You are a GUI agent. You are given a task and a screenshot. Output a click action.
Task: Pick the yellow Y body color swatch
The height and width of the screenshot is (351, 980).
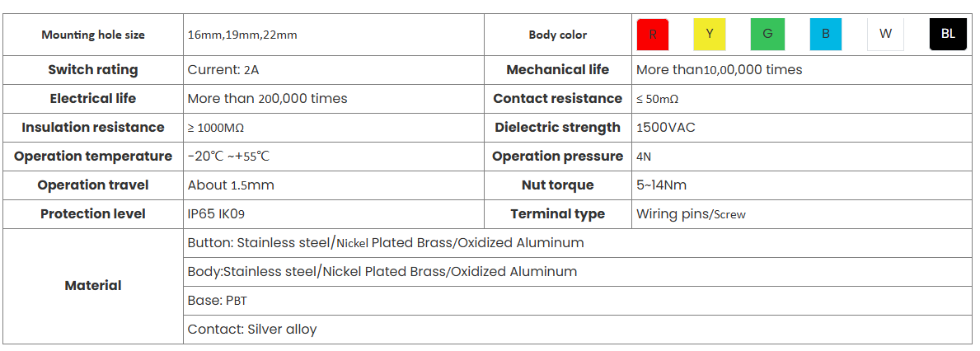[x=710, y=35]
